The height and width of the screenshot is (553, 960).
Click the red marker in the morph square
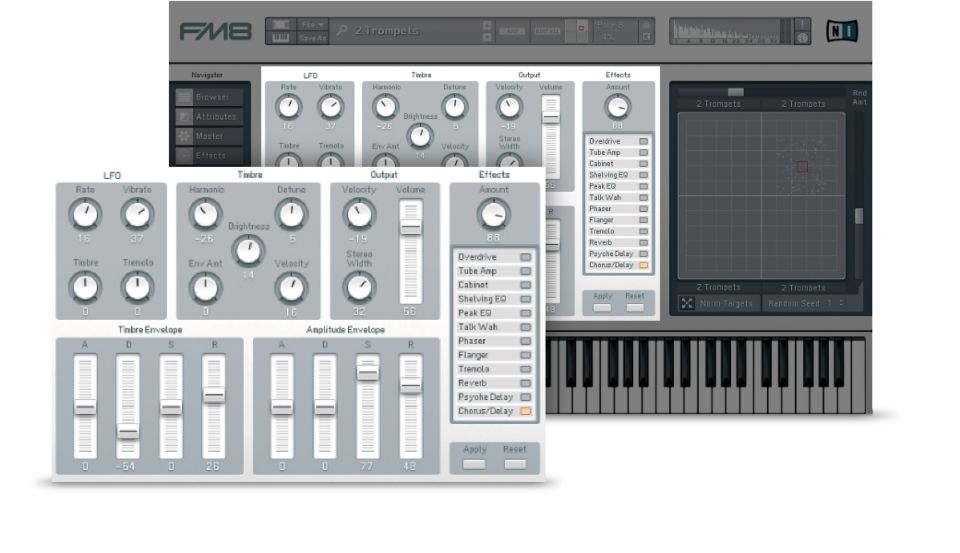(x=801, y=166)
